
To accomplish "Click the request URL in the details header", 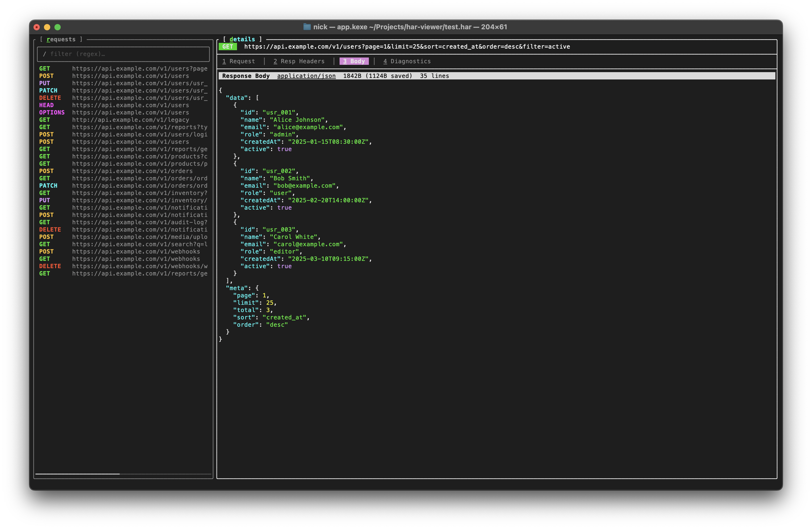I will point(407,47).
